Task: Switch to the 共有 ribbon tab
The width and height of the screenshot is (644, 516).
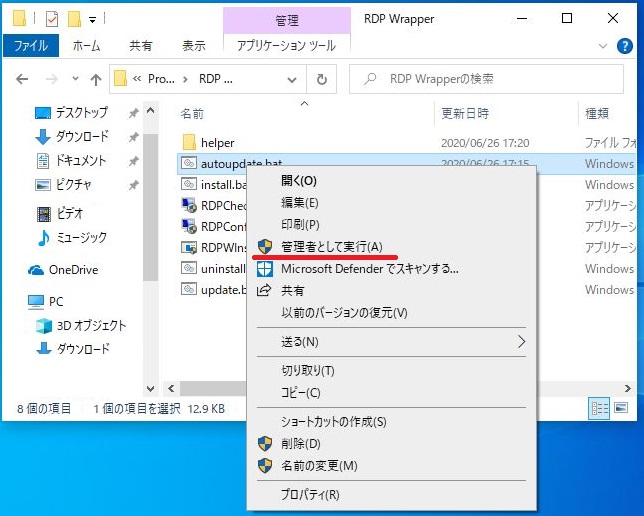Action: (141, 45)
